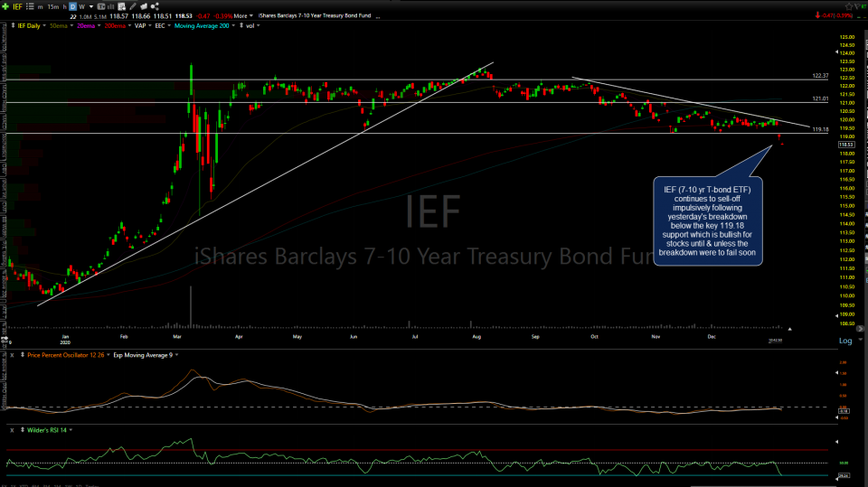This screenshot has height=487, width=868.
Task: Click the green RT real-time indicator
Action: tap(864, 6)
